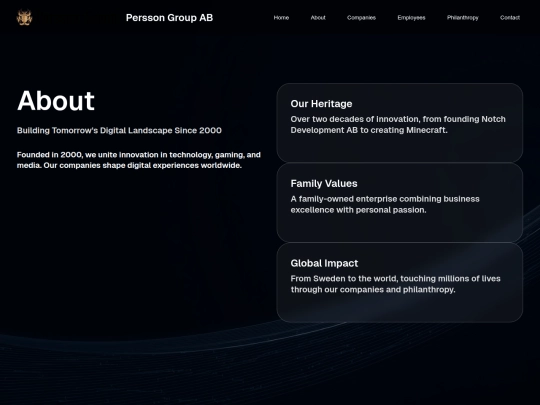This screenshot has width=540, height=405.
Task: Click the paragraph starting "Founded in 2000"
Action: [139, 160]
